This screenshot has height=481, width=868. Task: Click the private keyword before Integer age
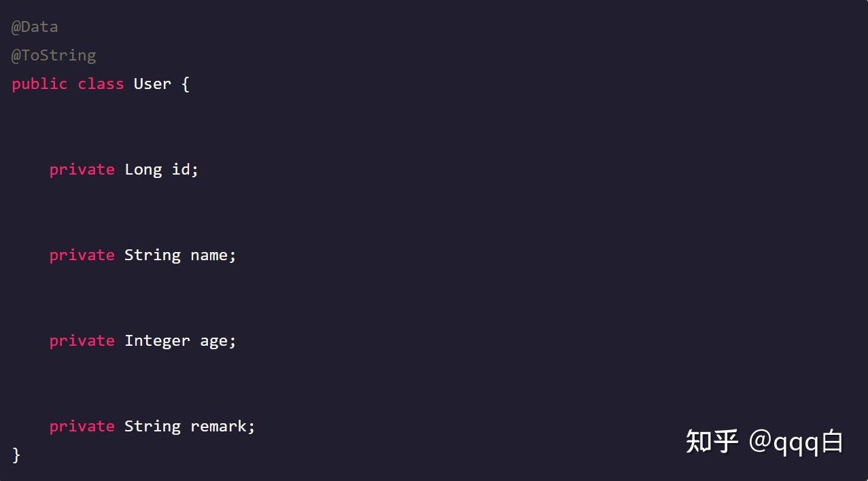pos(82,341)
